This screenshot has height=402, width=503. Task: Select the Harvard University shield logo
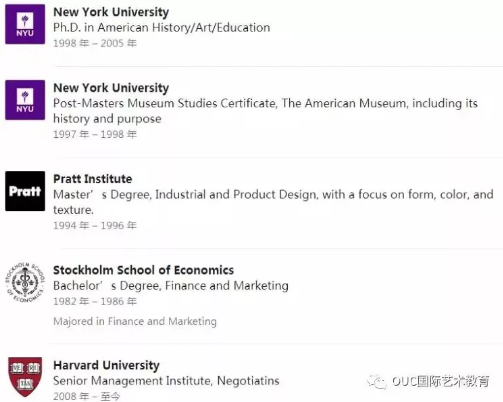point(25,377)
